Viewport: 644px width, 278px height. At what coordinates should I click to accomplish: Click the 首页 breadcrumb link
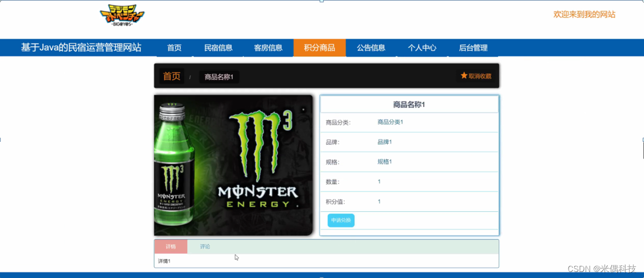coord(172,76)
